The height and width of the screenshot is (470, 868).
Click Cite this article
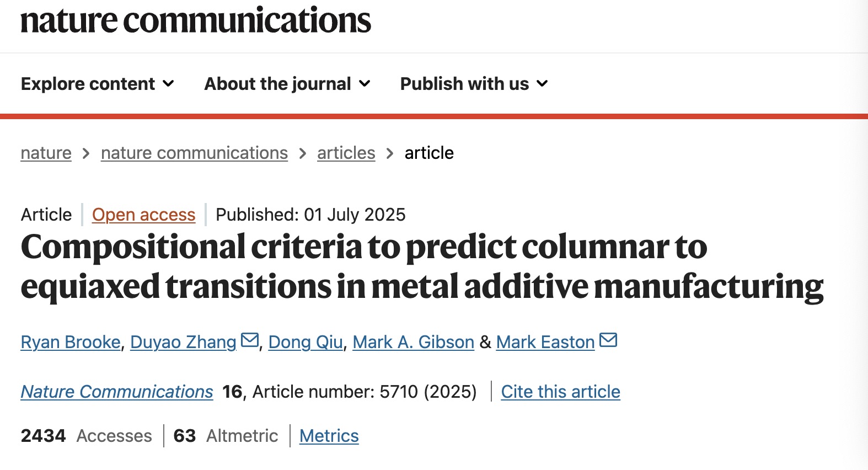click(x=560, y=392)
